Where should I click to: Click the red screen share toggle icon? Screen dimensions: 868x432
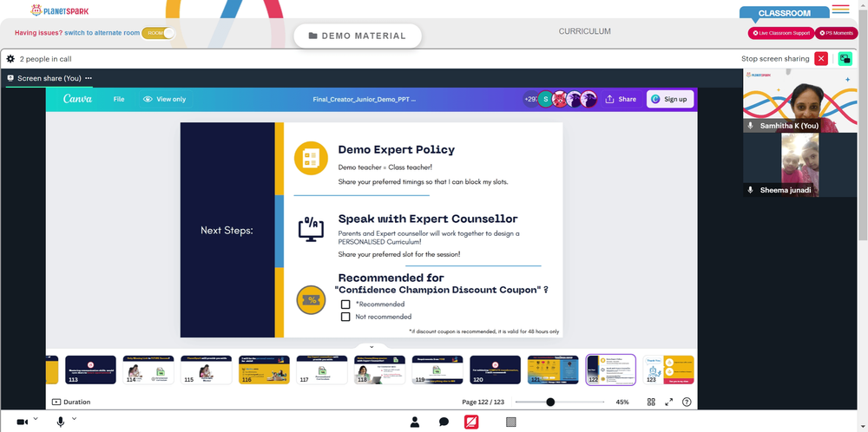tap(471, 422)
